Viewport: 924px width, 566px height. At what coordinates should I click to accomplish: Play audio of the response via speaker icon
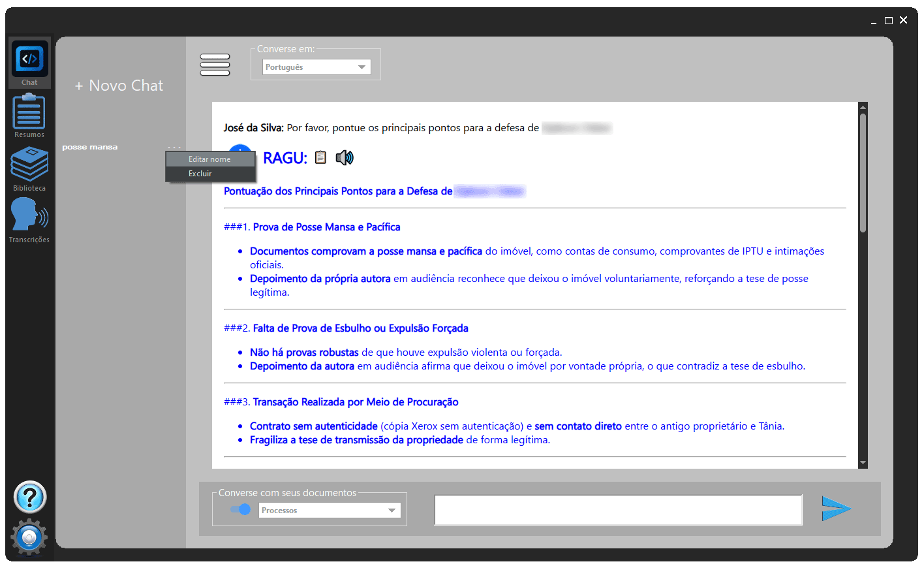[x=345, y=157]
